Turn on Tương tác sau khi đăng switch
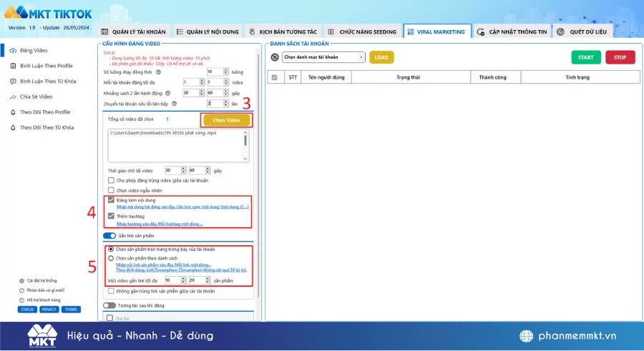 click(109, 305)
